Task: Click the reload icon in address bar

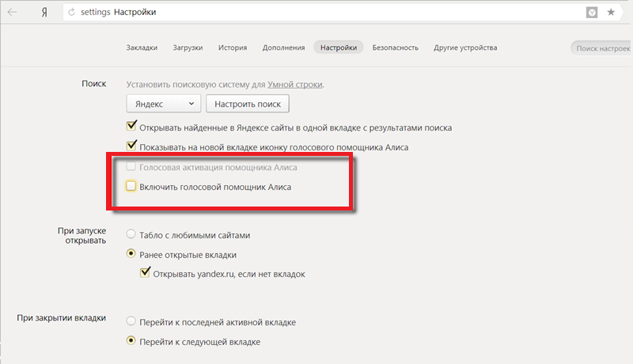Action: [x=71, y=12]
